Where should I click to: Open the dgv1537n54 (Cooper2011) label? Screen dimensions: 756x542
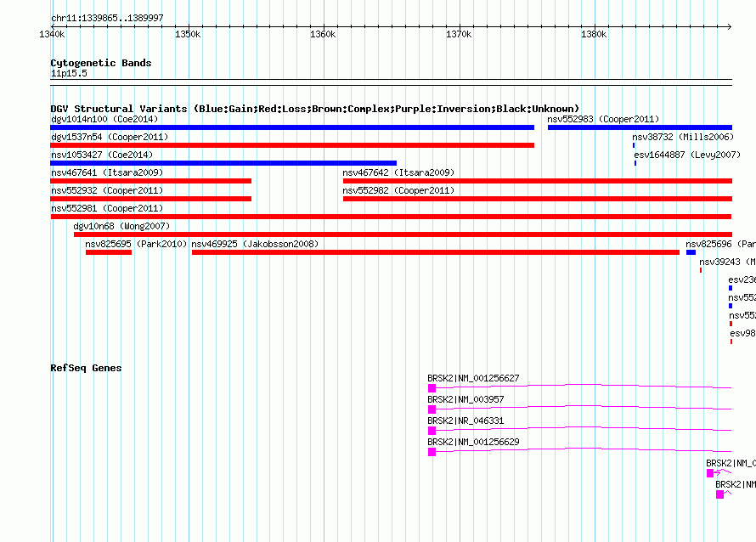click(110, 137)
